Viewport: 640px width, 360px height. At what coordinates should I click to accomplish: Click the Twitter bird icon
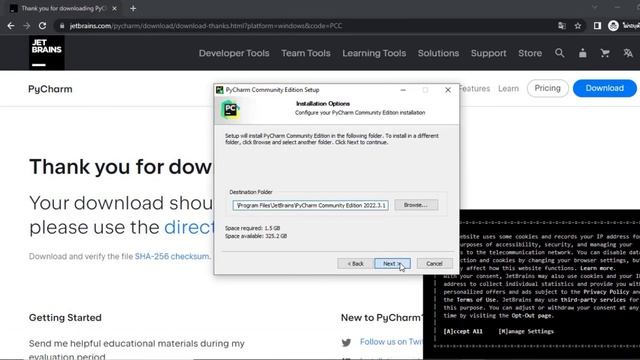[x=347, y=342]
